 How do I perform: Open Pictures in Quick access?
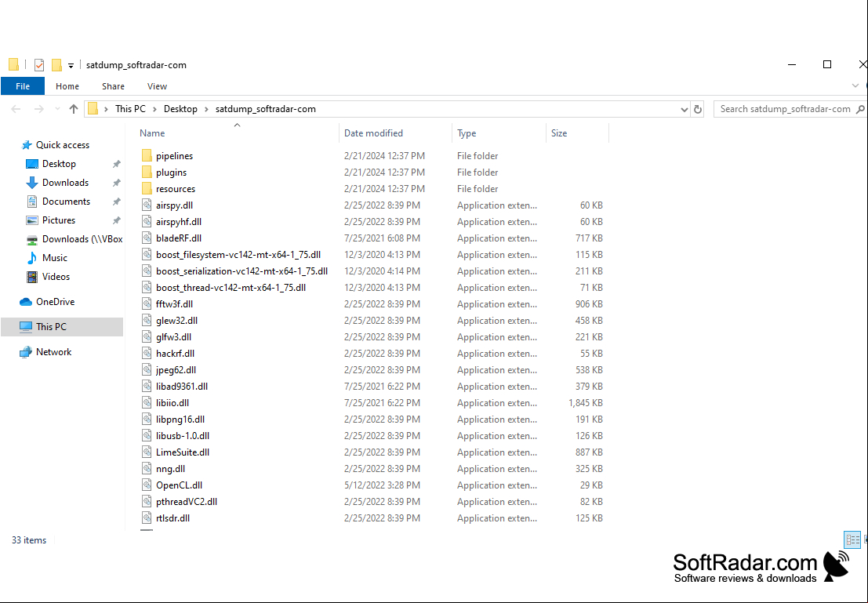pyautogui.click(x=59, y=220)
